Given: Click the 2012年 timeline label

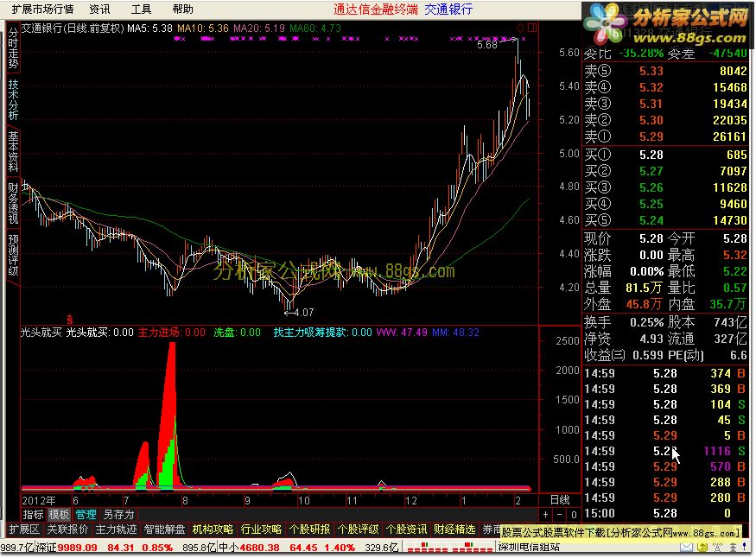Looking at the screenshot, I should (39, 500).
